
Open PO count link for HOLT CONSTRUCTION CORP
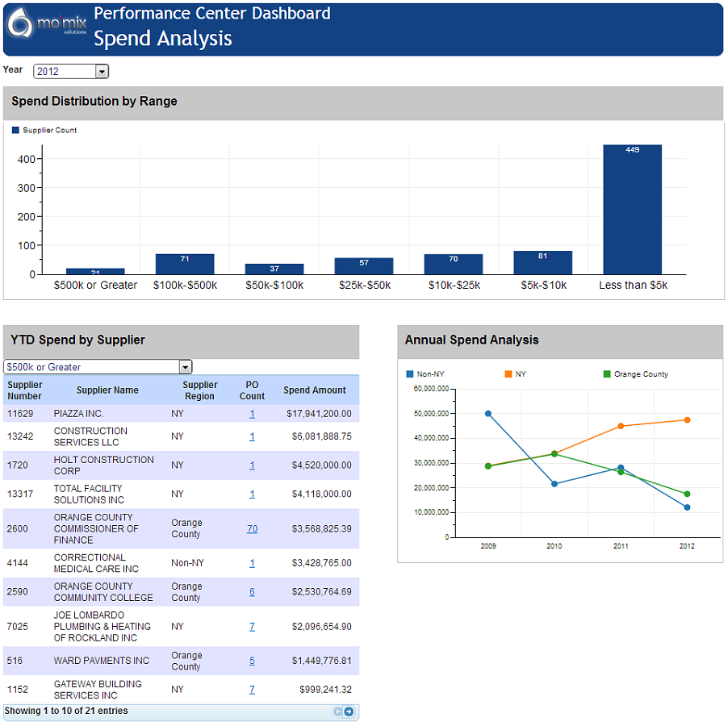[252, 465]
